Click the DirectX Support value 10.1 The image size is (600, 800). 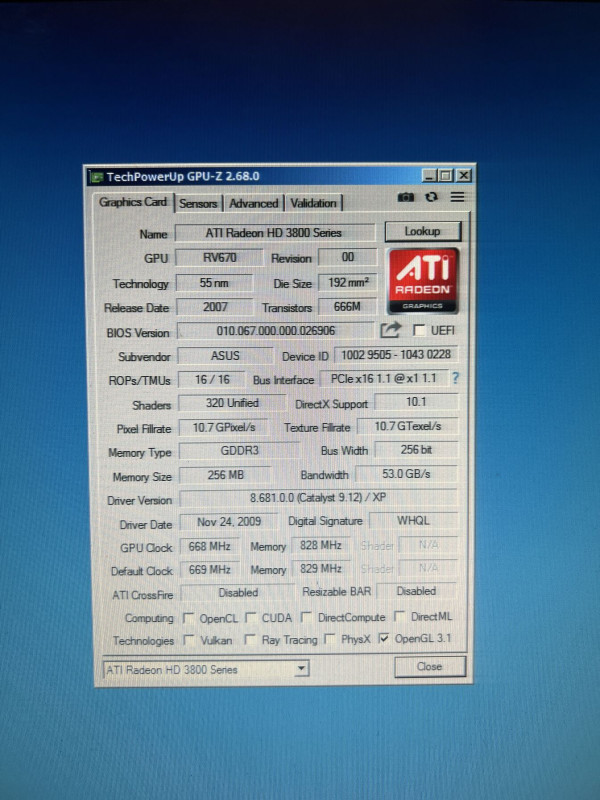pos(416,402)
